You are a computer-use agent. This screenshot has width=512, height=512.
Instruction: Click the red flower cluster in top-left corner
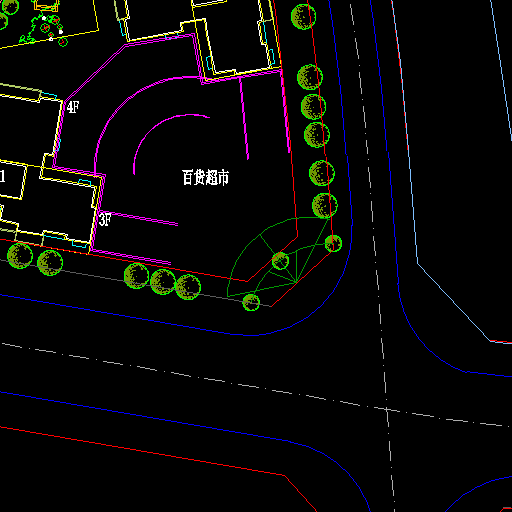[53, 28]
